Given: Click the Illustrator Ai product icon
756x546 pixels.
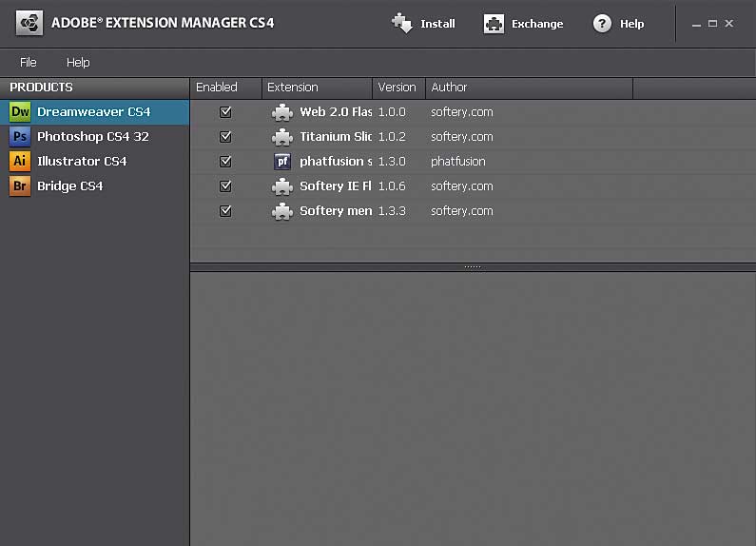Looking at the screenshot, I should tap(20, 161).
